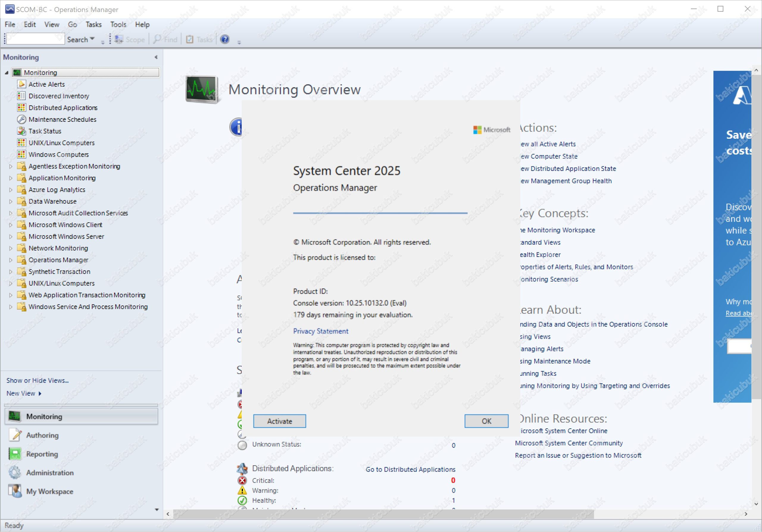Open My Workspace icon
762x532 pixels.
coord(15,491)
